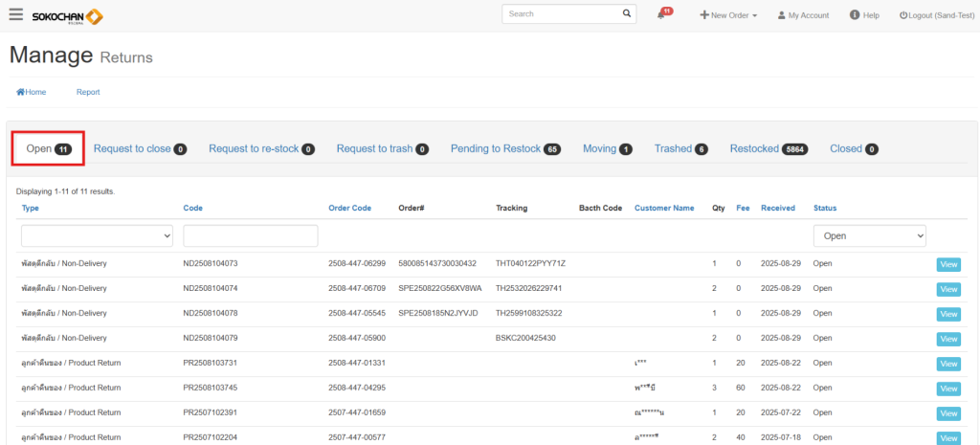Sort by Customer Name column

[x=664, y=208]
